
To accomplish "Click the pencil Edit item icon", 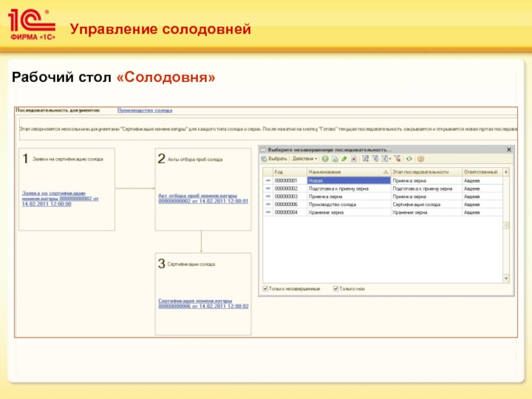I will click(344, 159).
